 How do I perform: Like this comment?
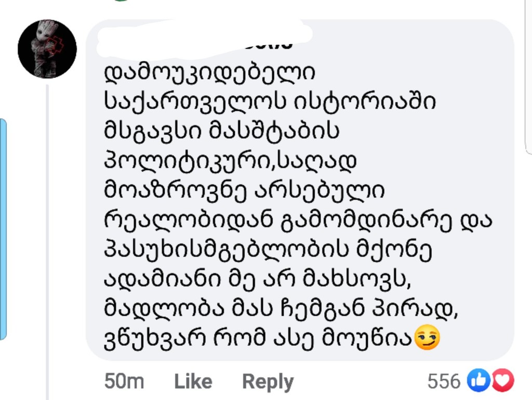pos(193,381)
